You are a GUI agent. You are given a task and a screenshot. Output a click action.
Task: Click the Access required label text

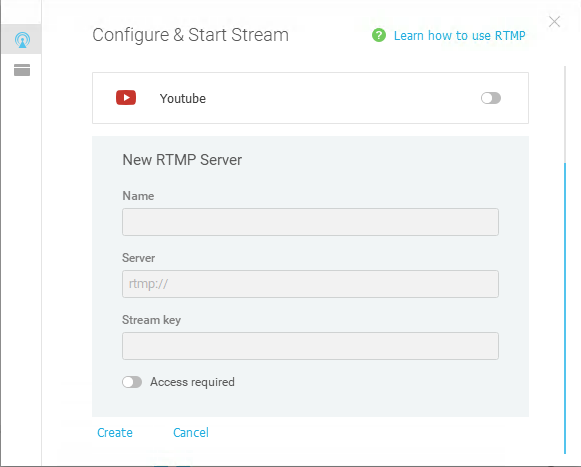pos(192,382)
